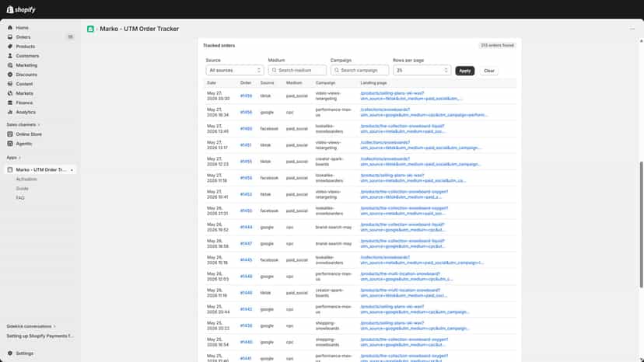The height and width of the screenshot is (362, 644).
Task: Click the orders found count badge
Action: coord(497,46)
